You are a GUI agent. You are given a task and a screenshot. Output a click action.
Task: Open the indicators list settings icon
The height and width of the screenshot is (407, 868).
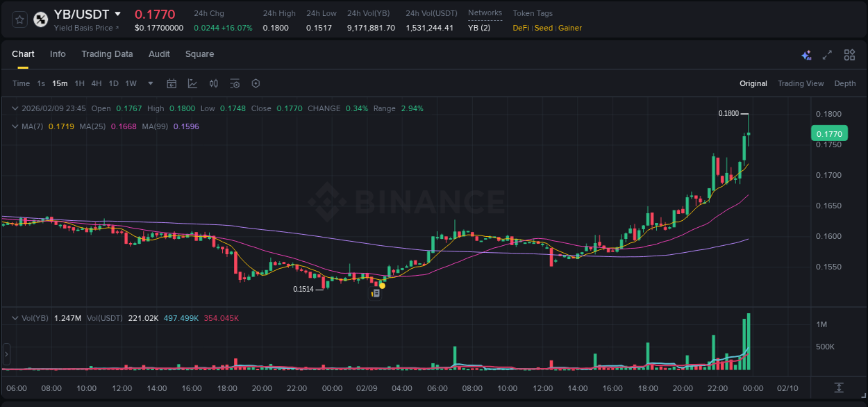tap(235, 83)
